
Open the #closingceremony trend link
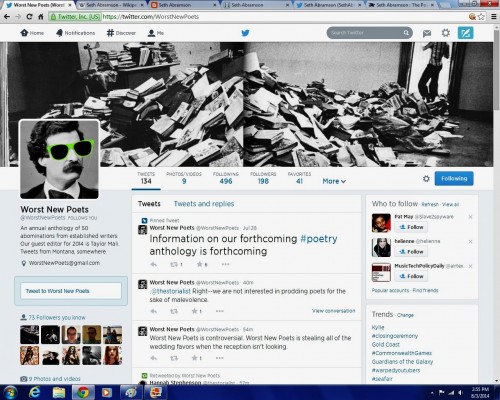[395, 336]
